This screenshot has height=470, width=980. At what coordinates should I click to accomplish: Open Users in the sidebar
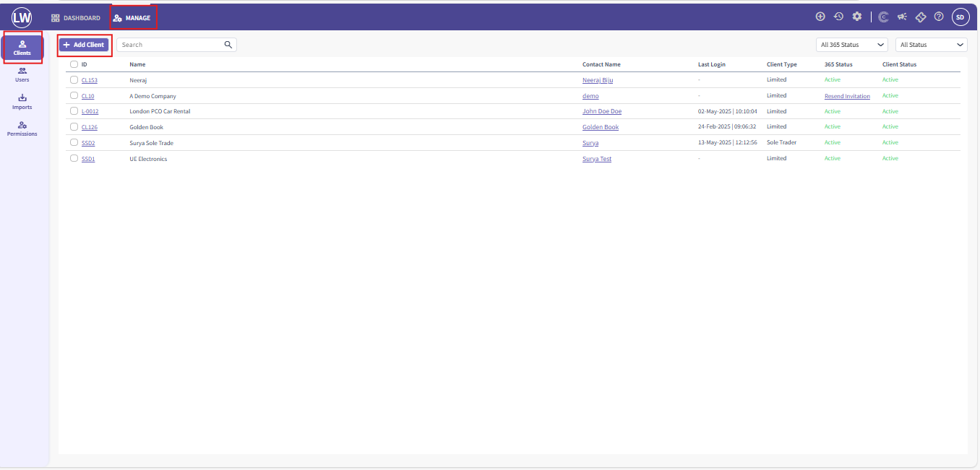pyautogui.click(x=22, y=74)
